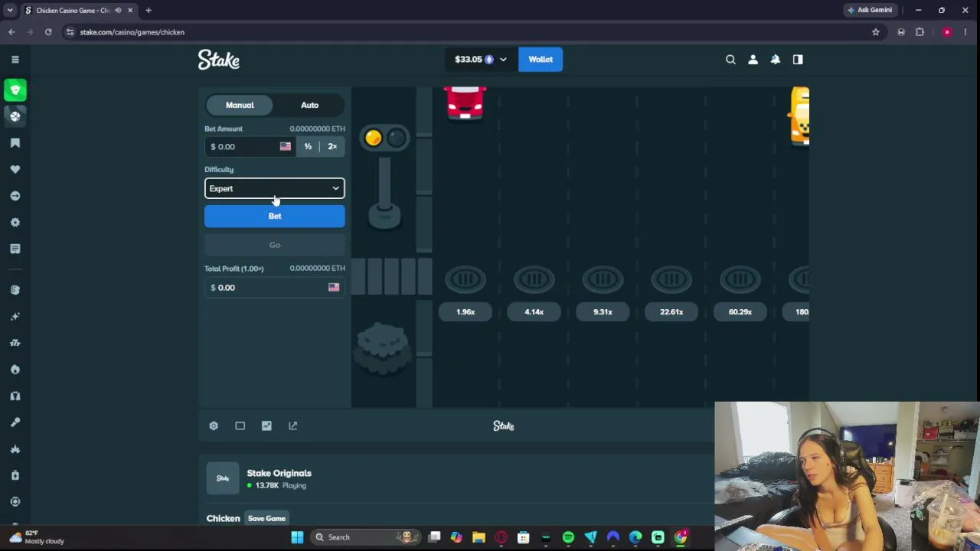The width and height of the screenshot is (980, 551).
Task: Open the sports basketball icon in sidebar
Action: 15,116
